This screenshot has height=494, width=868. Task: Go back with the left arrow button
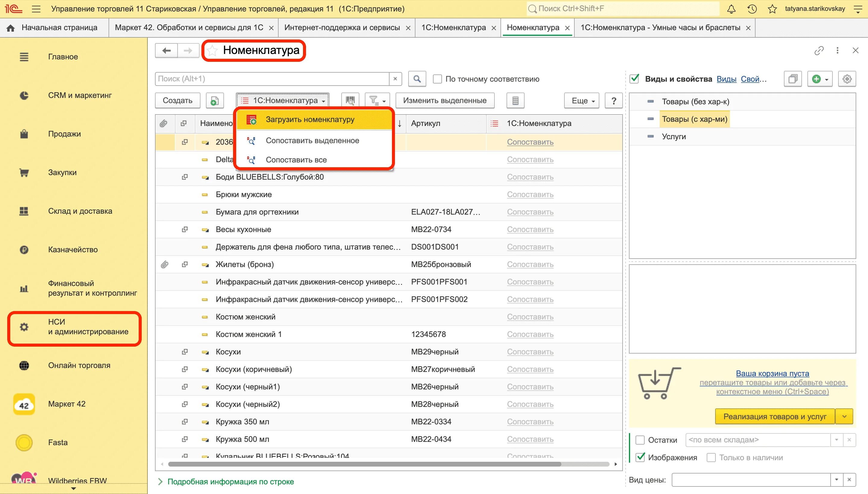click(166, 51)
